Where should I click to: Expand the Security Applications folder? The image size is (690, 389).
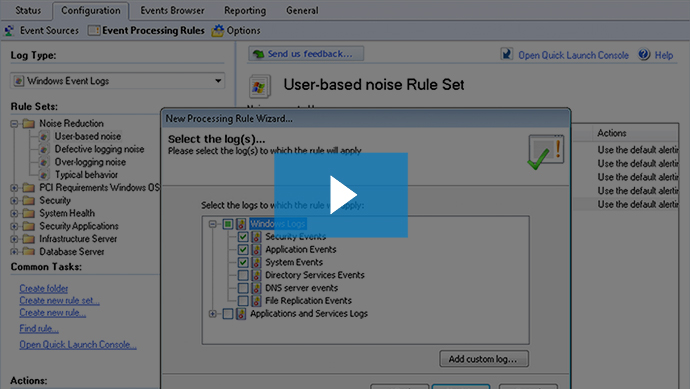(x=15, y=226)
